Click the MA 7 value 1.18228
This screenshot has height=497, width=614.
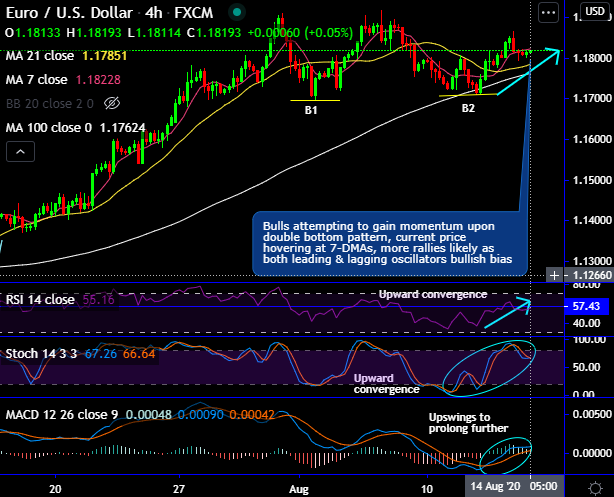click(98, 80)
